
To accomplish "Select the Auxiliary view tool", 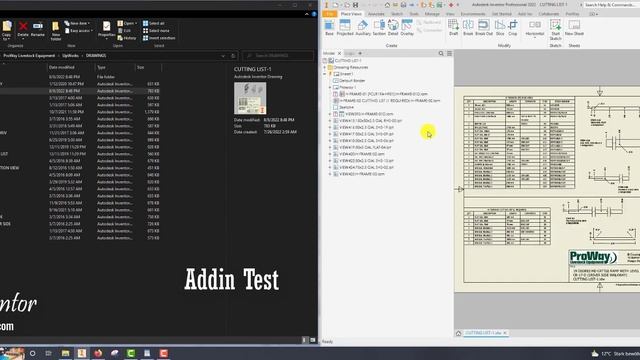I will [x=363, y=28].
